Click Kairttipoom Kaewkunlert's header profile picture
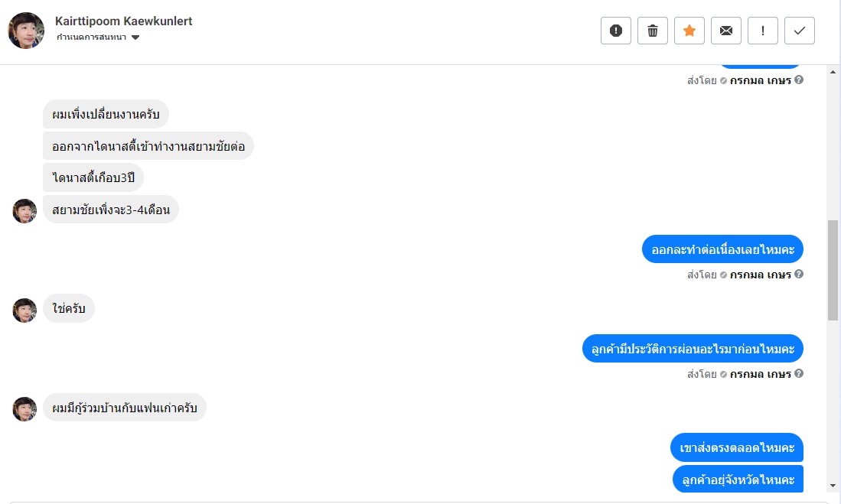 click(x=26, y=31)
